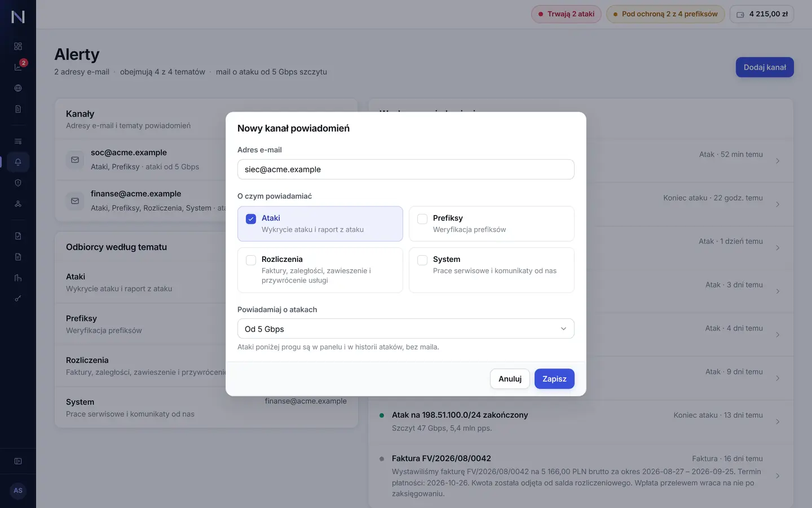Viewport: 812px width, 508px height.
Task: Toggle the sidebar collapse panel icon
Action: 18,461
